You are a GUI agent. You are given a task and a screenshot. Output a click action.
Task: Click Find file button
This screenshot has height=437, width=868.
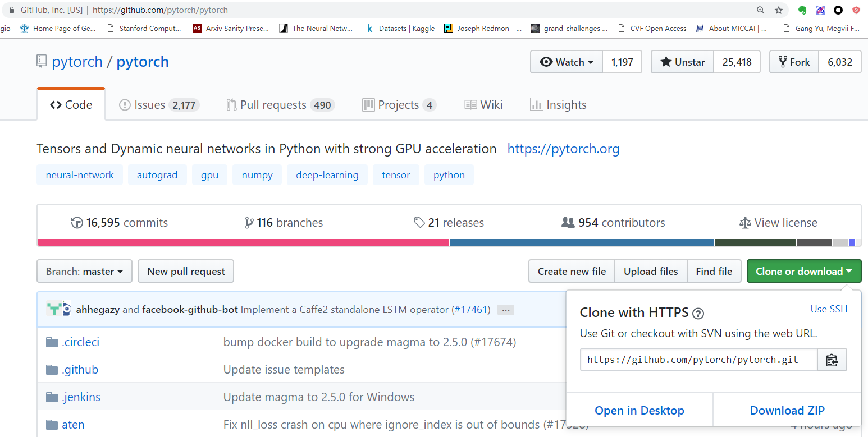[714, 272]
